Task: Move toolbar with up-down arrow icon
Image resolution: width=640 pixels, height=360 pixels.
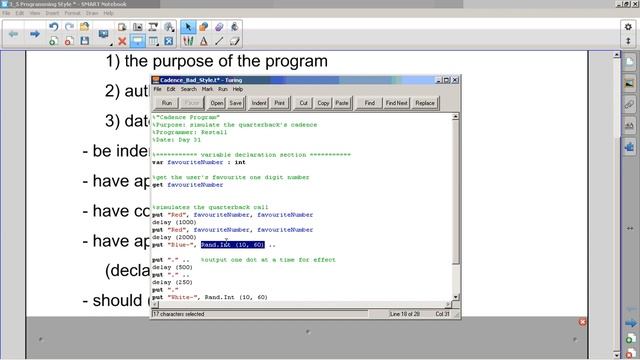Action: click(628, 41)
